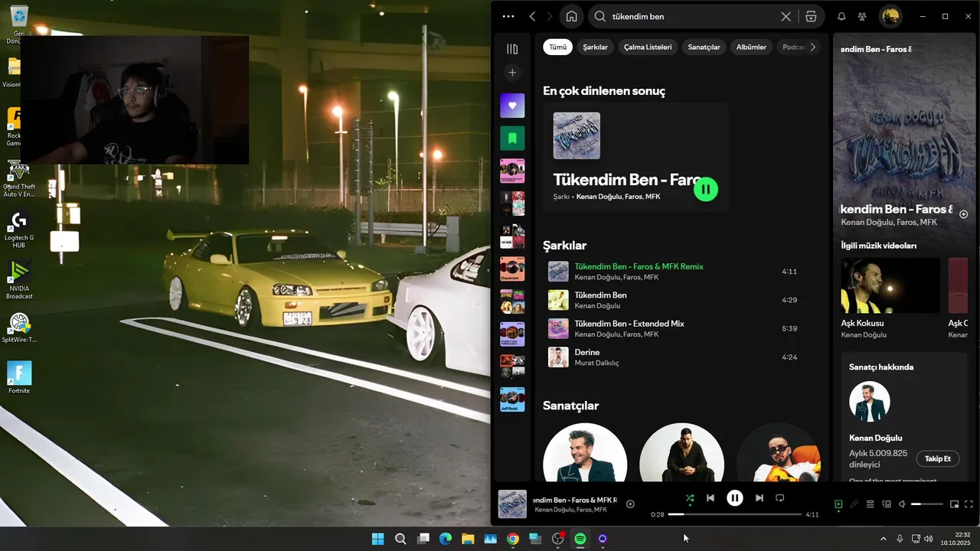Add now-playing panel song to library
Image resolution: width=980 pixels, height=551 pixels.
pyautogui.click(x=964, y=214)
